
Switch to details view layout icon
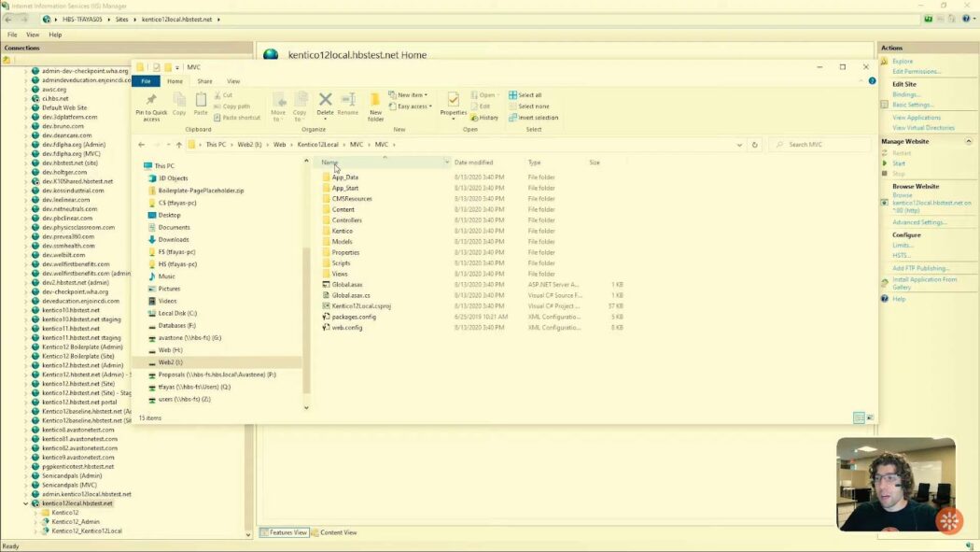(x=859, y=418)
